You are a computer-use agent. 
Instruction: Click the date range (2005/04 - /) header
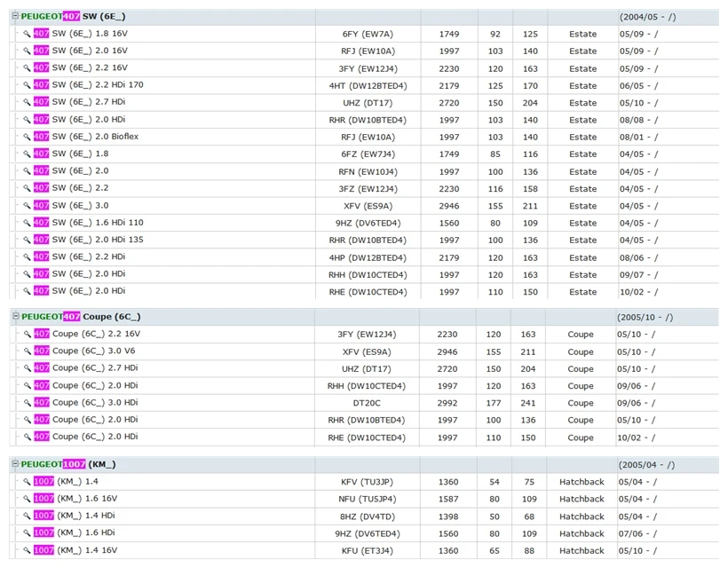(x=646, y=465)
